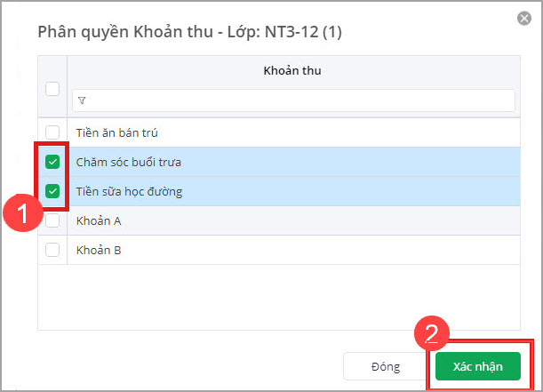The width and height of the screenshot is (543, 392).
Task: Click the funnel filter icon
Action: point(82,100)
